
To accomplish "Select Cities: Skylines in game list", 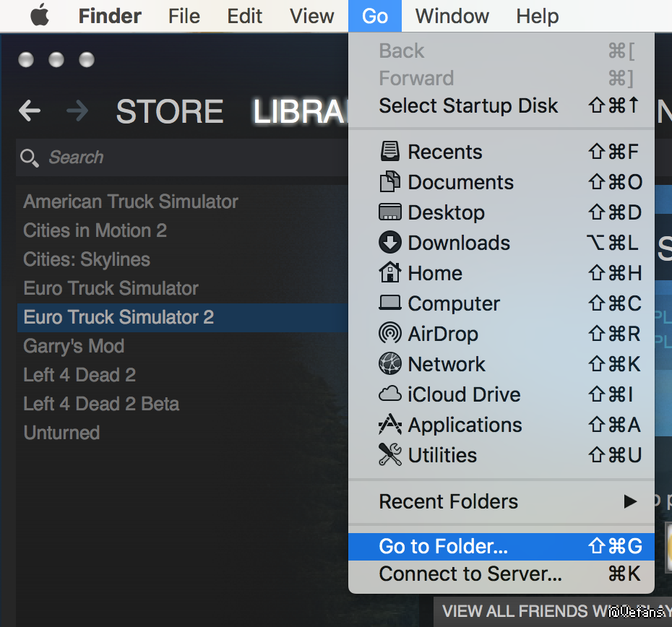I will click(87, 259).
